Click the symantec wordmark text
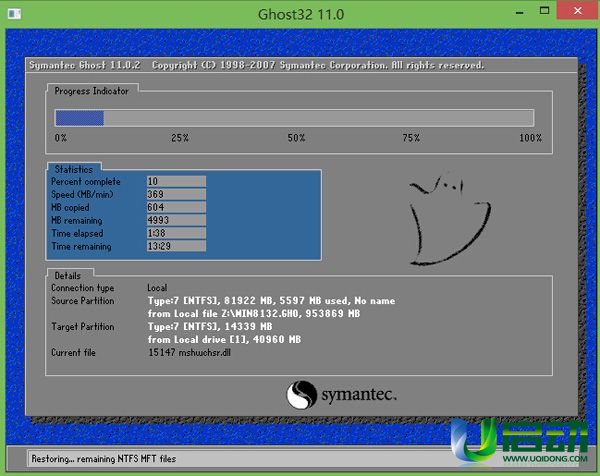600x476 pixels. click(359, 394)
